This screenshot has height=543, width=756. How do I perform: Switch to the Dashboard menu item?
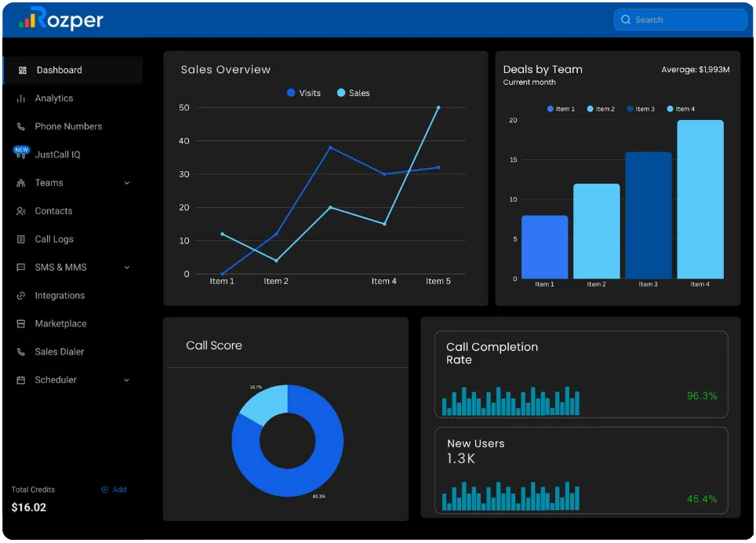pos(60,70)
